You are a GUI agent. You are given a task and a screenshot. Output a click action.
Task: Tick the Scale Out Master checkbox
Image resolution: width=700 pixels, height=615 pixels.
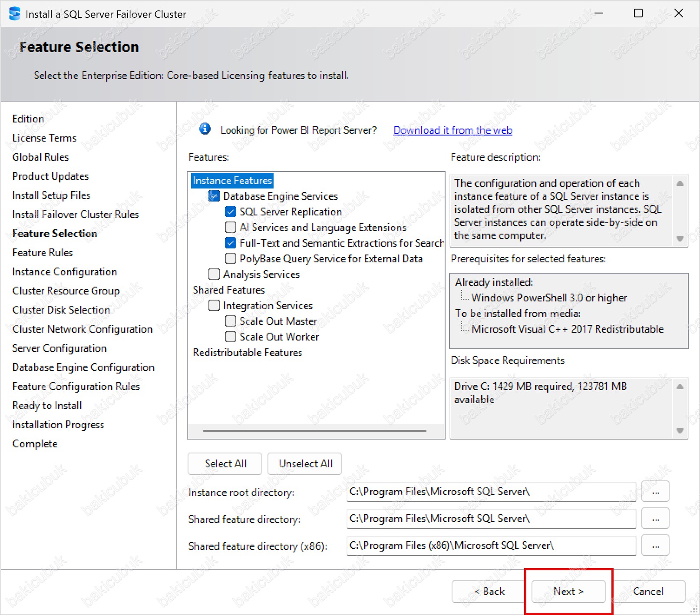231,321
